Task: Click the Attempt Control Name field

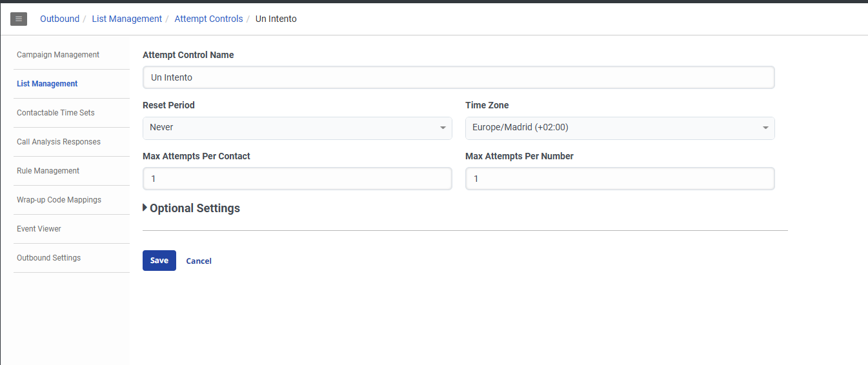Action: click(458, 77)
